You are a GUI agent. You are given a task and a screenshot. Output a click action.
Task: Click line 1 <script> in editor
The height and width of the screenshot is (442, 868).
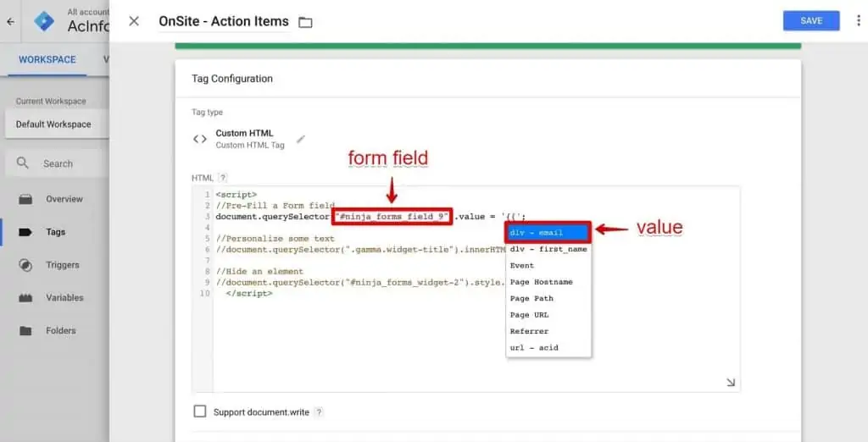[x=236, y=195]
